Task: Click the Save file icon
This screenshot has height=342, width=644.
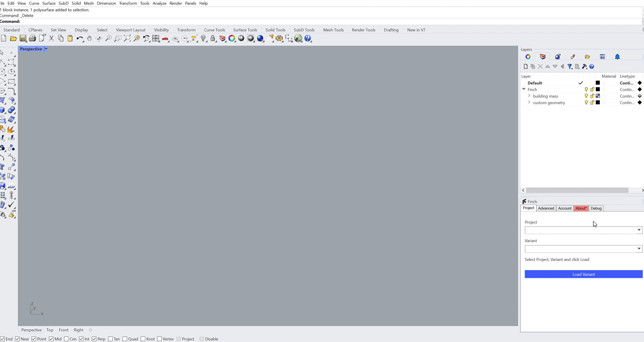Action: pyautogui.click(x=23, y=39)
